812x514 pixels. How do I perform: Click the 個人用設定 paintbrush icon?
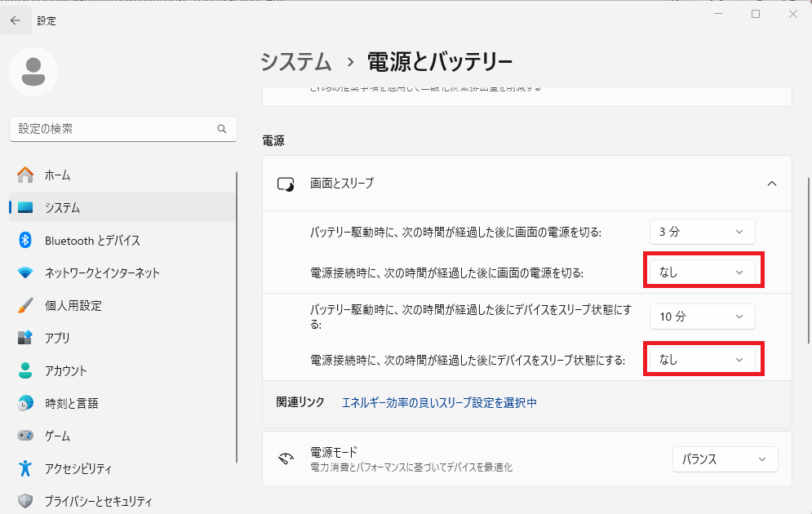(24, 305)
